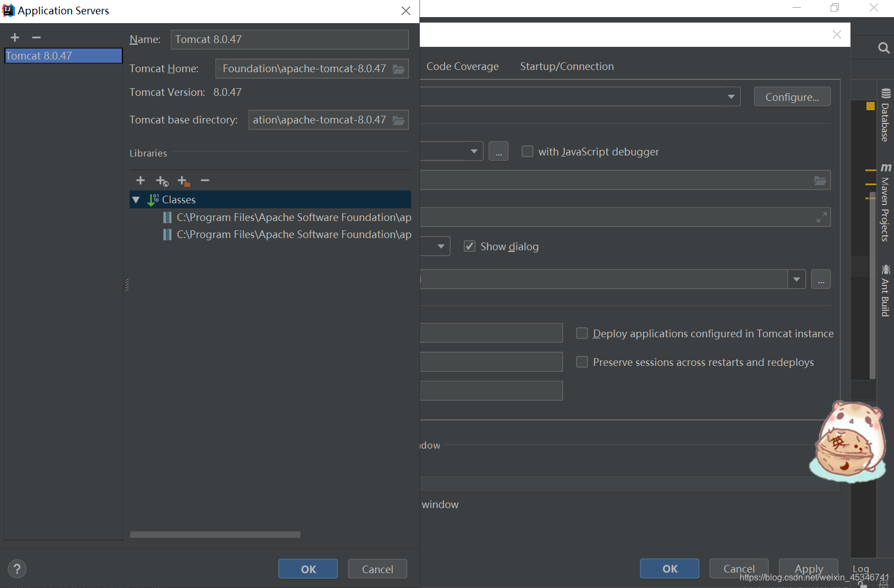Add a library with the plus icon
The width and height of the screenshot is (894, 588).
pyautogui.click(x=141, y=180)
